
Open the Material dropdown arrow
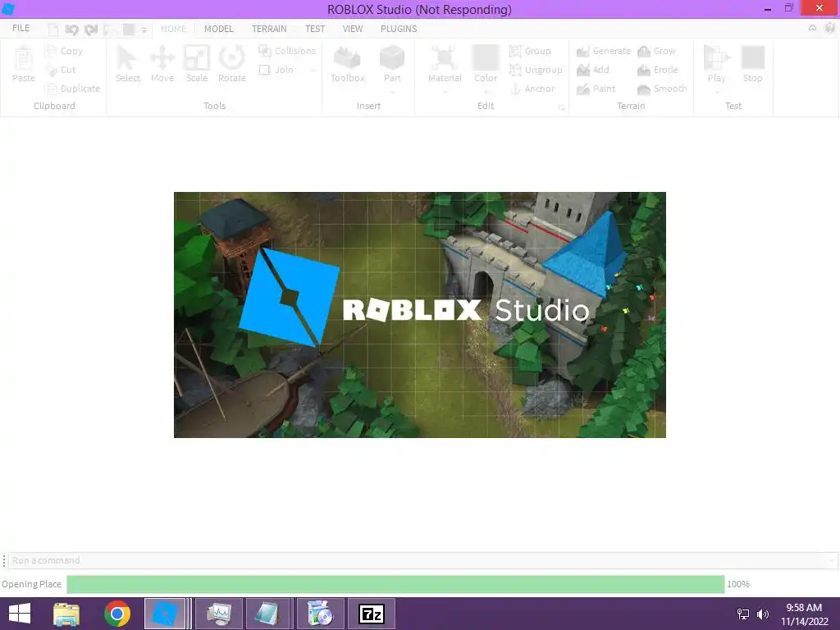pos(445,92)
